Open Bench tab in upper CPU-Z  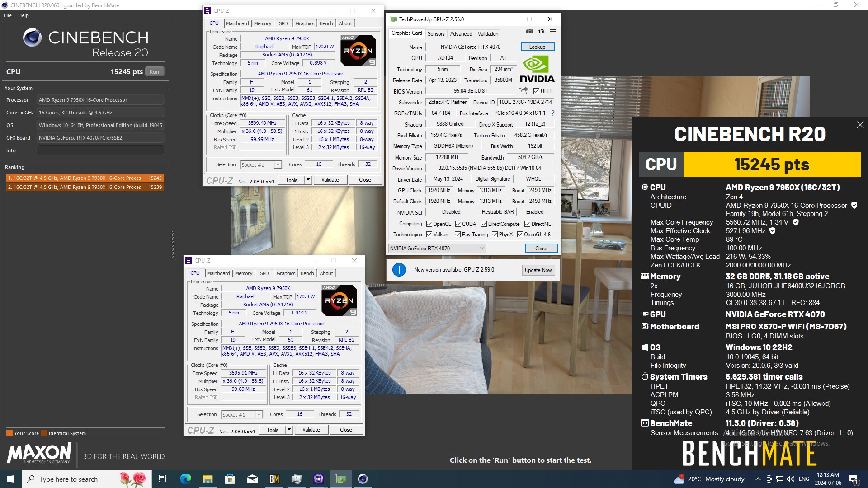326,23
